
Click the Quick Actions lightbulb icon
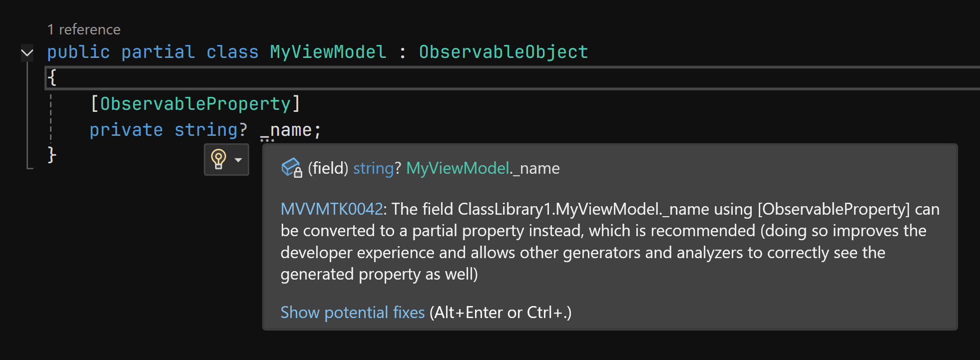(218, 160)
